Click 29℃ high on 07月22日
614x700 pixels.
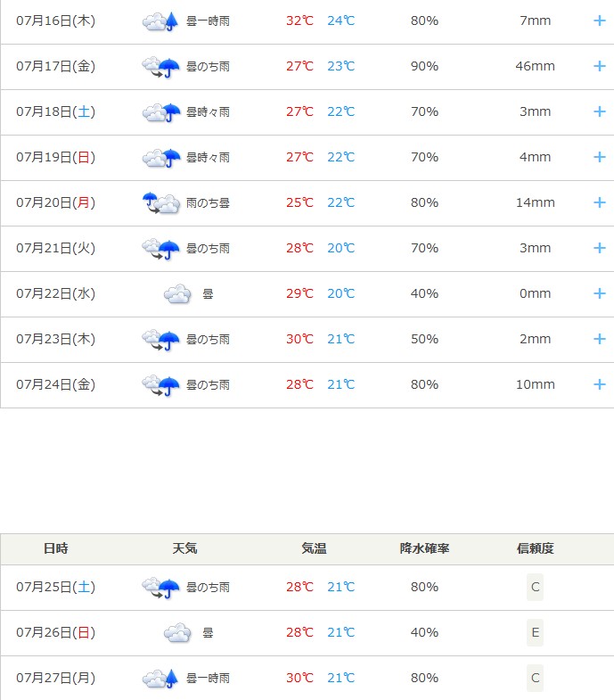pos(299,293)
